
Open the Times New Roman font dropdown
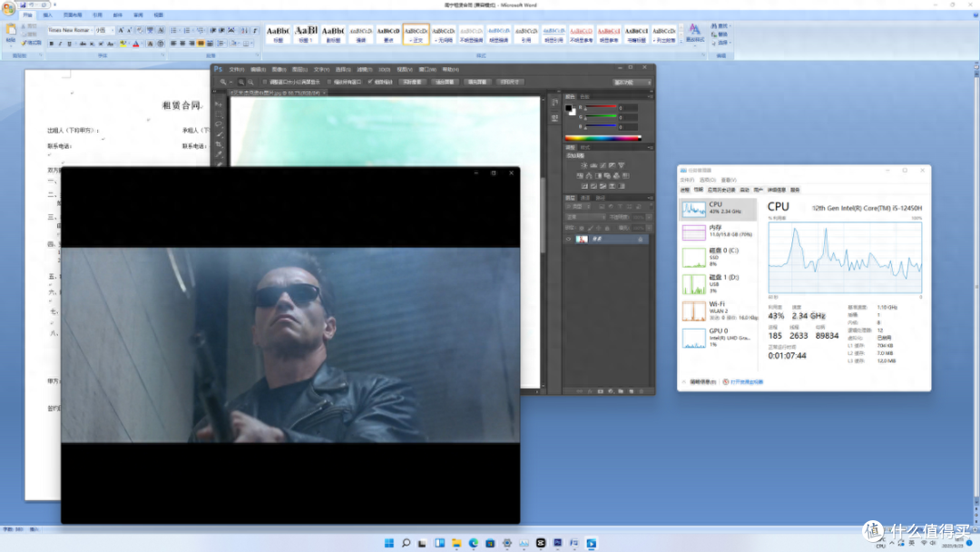pyautogui.click(x=69, y=30)
